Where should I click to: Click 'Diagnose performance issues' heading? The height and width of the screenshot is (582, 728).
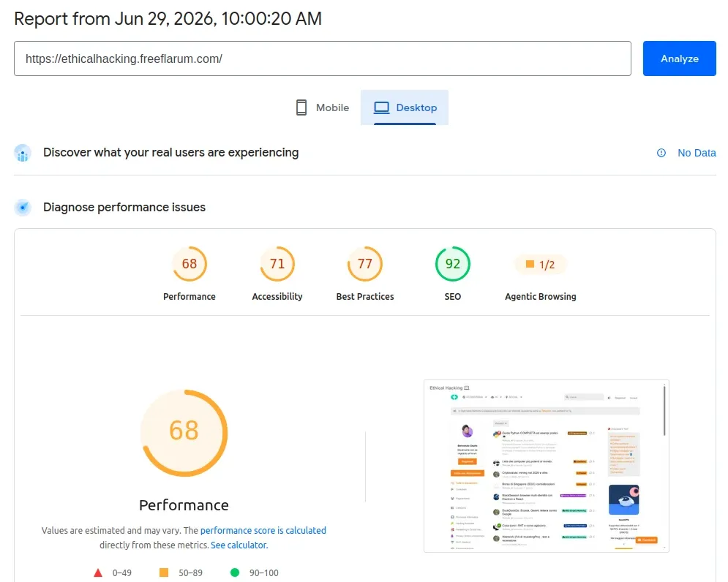[x=124, y=208]
